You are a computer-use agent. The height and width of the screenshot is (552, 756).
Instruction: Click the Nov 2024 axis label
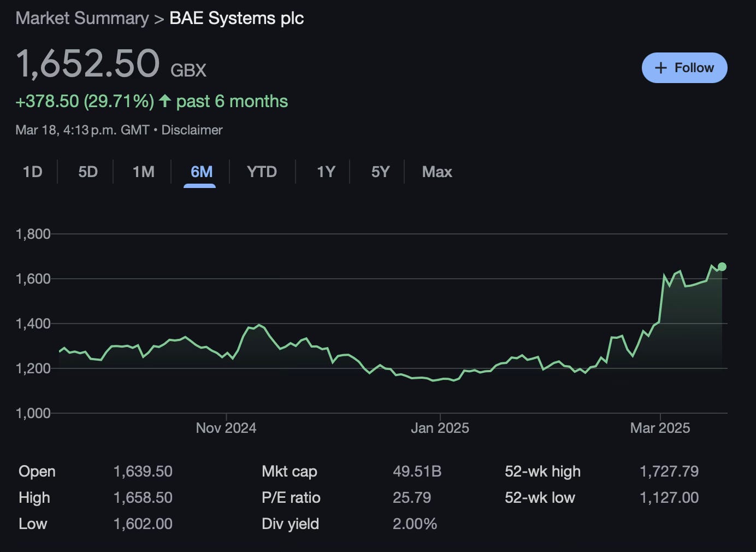(x=226, y=428)
